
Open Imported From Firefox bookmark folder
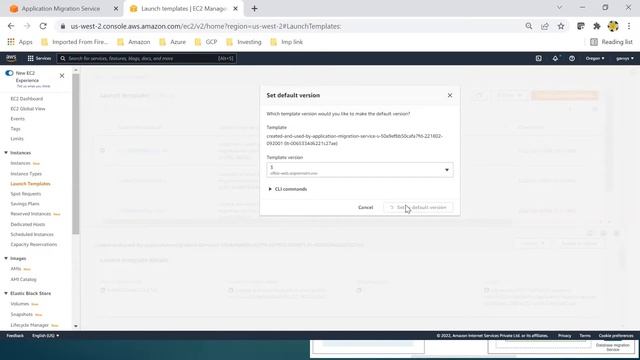click(75, 42)
